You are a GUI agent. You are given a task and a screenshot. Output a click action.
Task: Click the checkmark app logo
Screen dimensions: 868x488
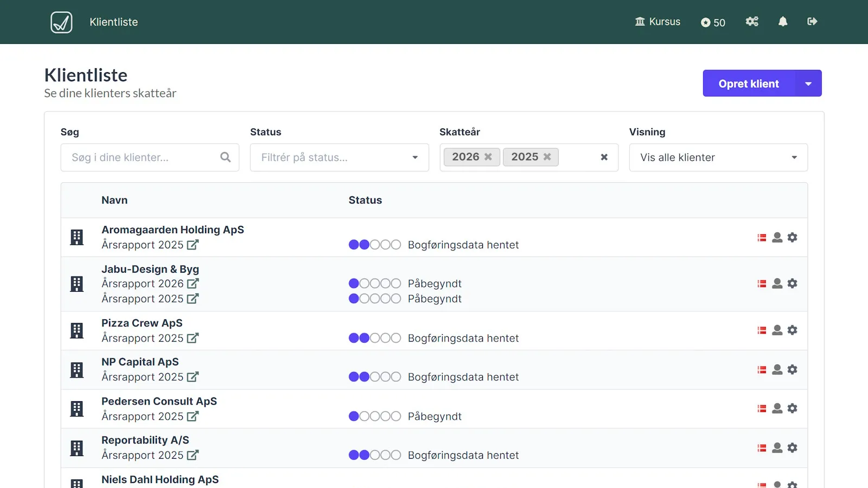tap(61, 22)
